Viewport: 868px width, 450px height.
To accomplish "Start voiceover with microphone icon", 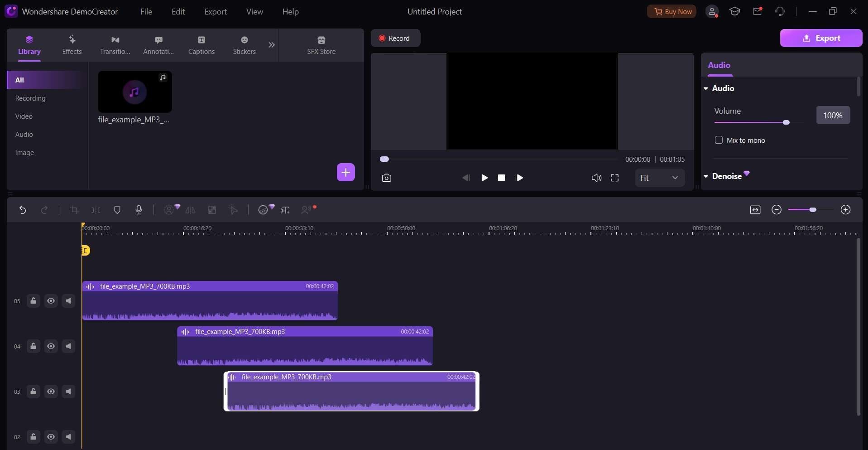I will [x=139, y=210].
